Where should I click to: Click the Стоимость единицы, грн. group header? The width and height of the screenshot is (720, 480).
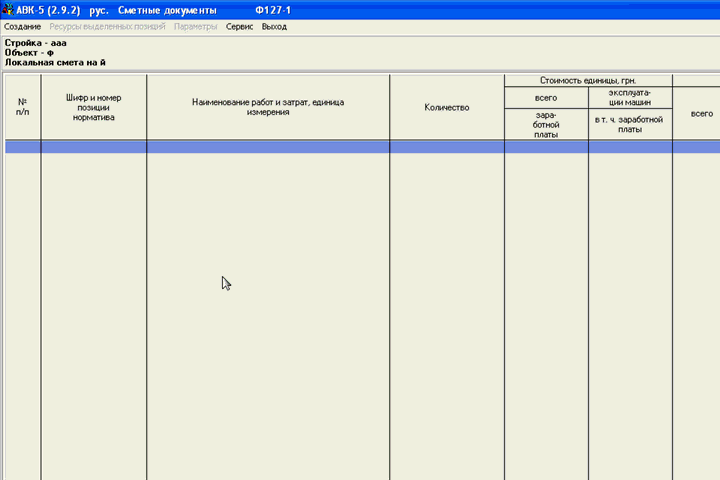(588, 80)
